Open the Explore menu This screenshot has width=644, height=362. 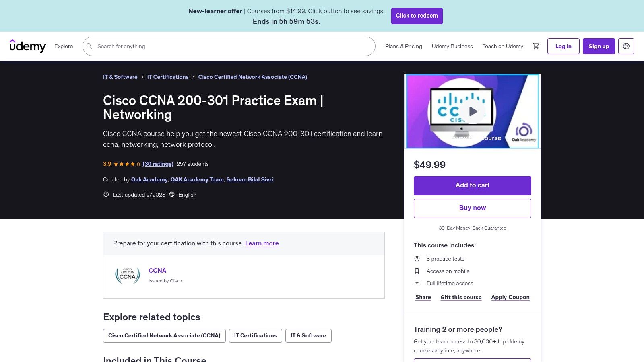tap(63, 46)
